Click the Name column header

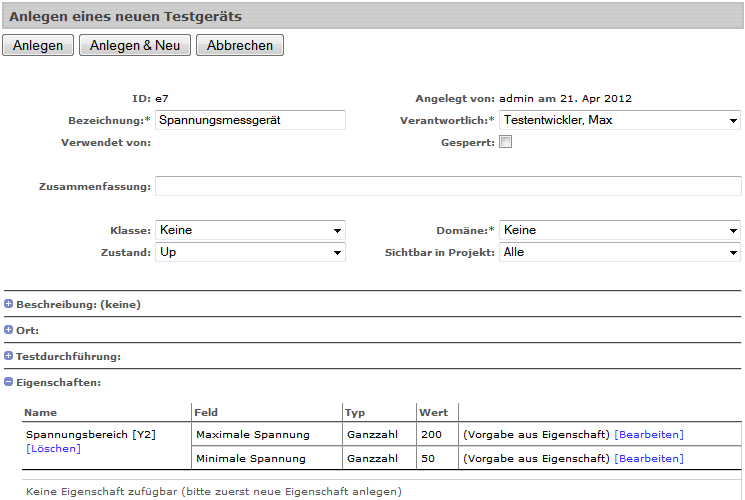click(41, 412)
